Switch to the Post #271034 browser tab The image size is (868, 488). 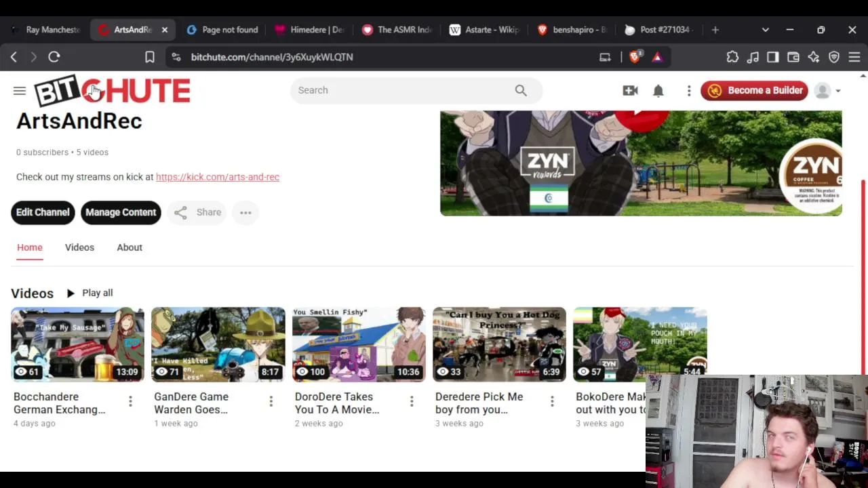coord(659,30)
